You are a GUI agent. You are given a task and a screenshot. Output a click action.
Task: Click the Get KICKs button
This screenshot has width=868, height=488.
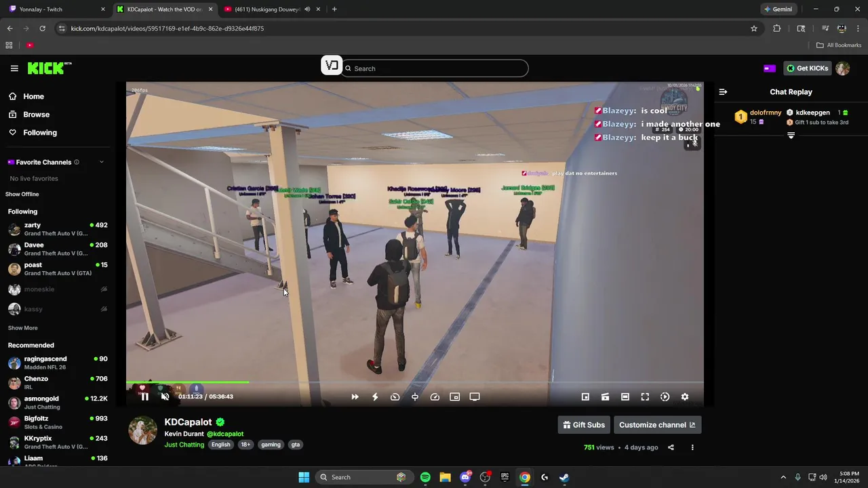(x=807, y=68)
